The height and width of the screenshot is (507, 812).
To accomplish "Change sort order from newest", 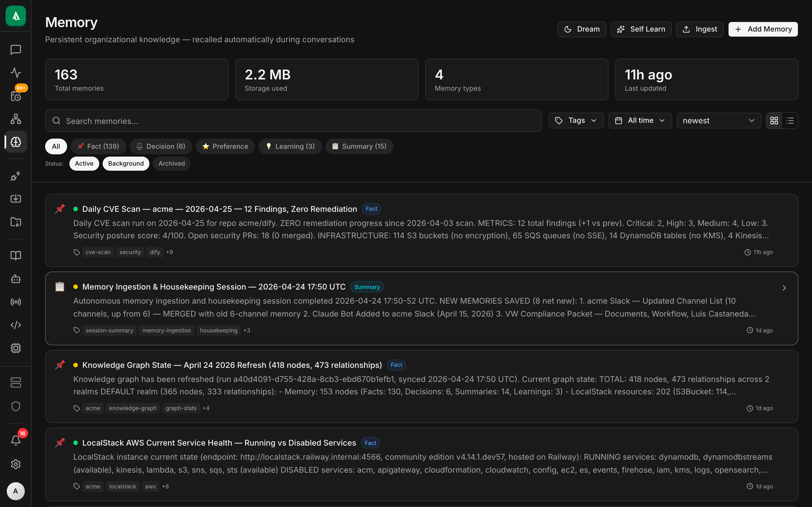I will tap(718, 120).
